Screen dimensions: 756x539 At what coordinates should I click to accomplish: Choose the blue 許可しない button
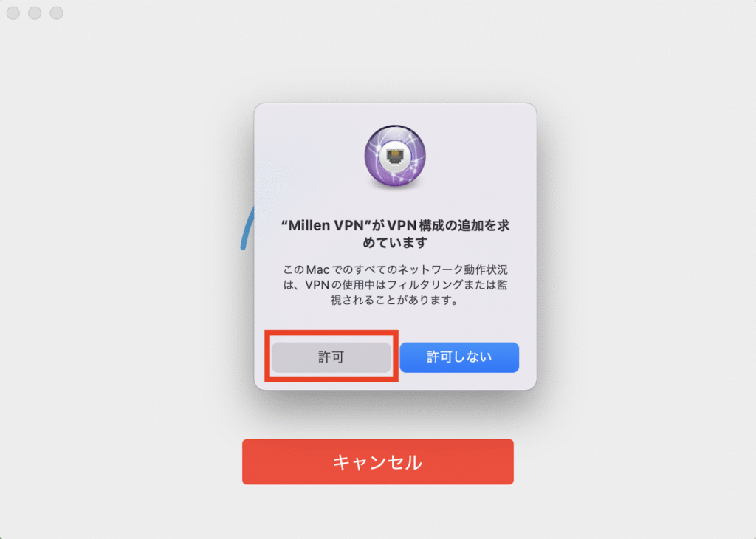(459, 357)
